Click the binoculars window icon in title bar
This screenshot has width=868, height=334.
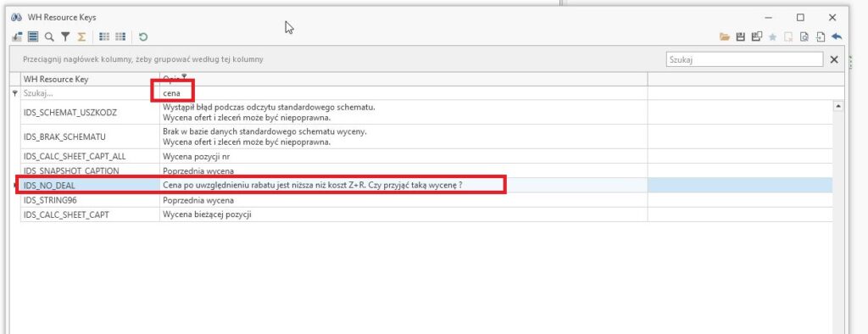point(16,17)
